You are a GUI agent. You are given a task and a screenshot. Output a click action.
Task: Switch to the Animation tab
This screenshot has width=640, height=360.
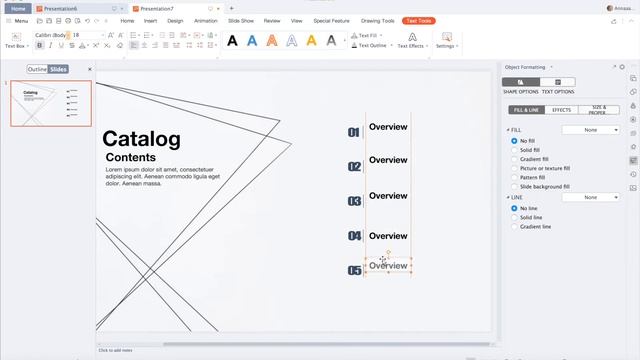pos(206,21)
